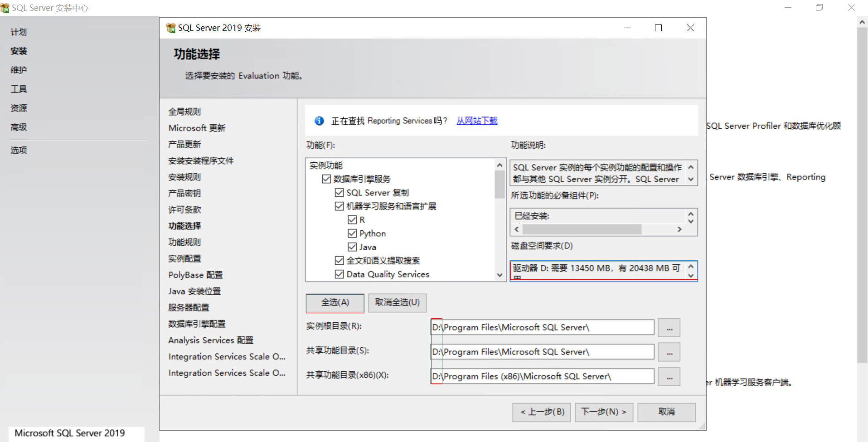Select 安装 in the 安装中心 sidebar
Viewport: 868px width, 442px height.
pos(19,51)
